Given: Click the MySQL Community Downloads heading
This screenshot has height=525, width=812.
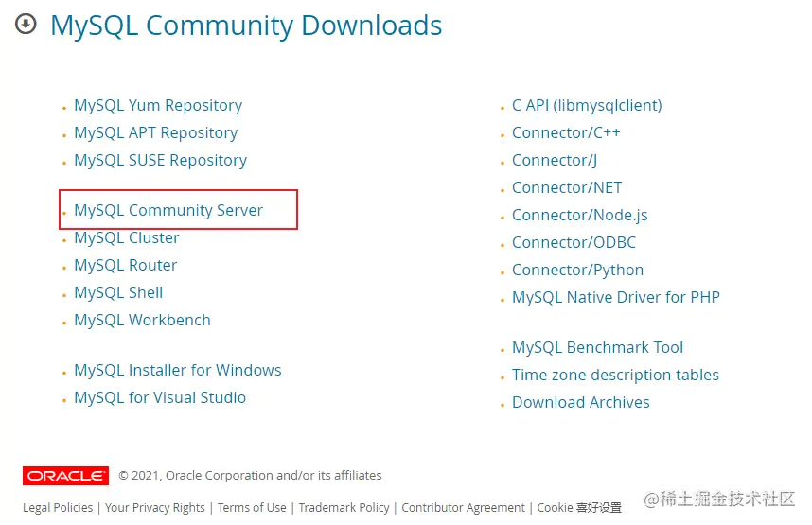Looking at the screenshot, I should pos(246,25).
